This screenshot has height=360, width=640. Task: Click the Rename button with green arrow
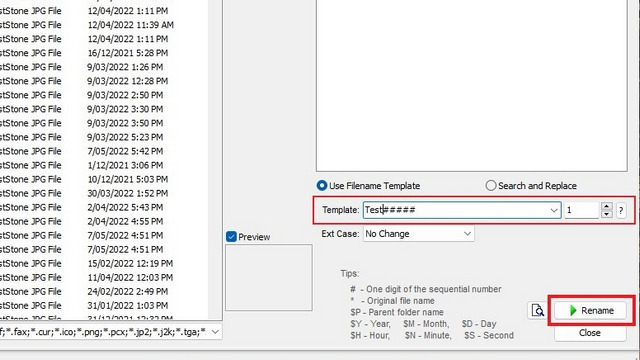[590, 311]
